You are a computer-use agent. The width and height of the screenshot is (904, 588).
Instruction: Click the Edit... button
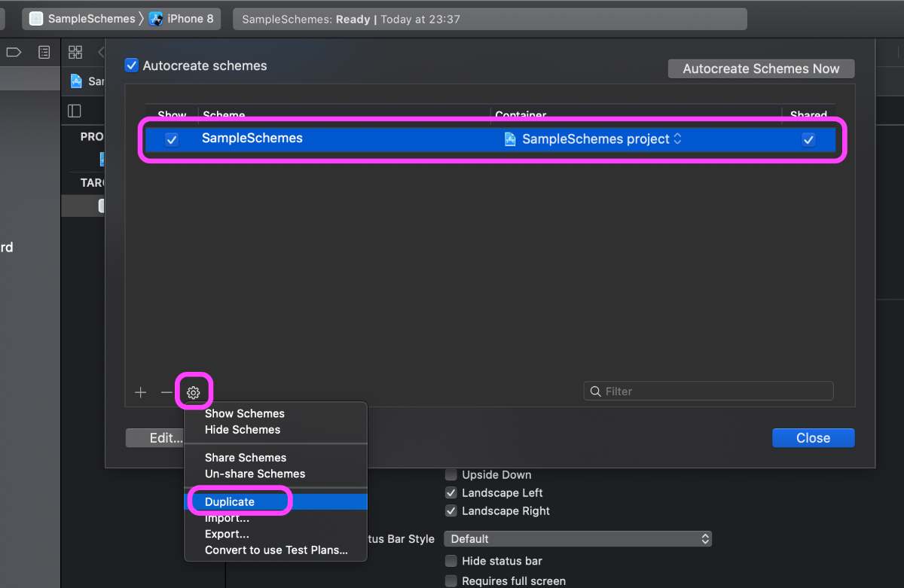(155, 438)
